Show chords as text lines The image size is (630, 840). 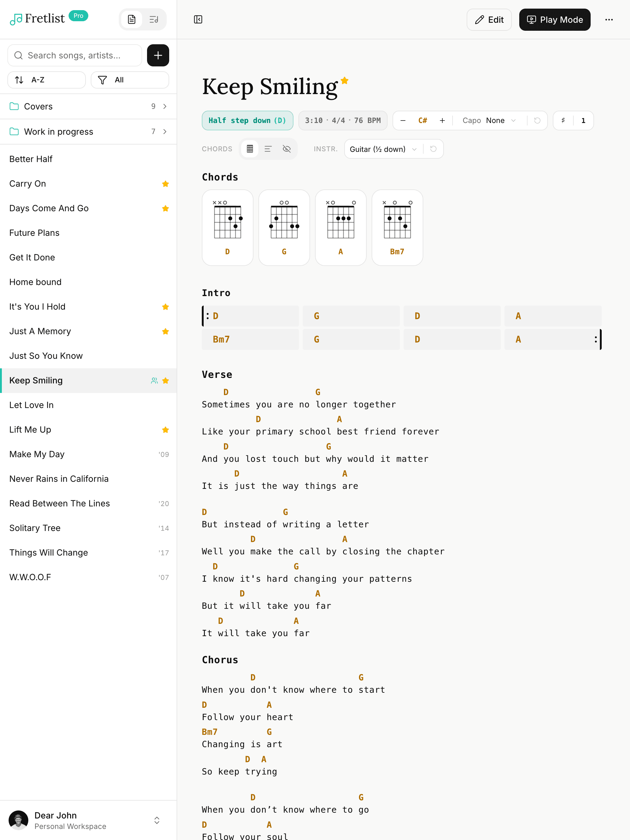(x=268, y=149)
